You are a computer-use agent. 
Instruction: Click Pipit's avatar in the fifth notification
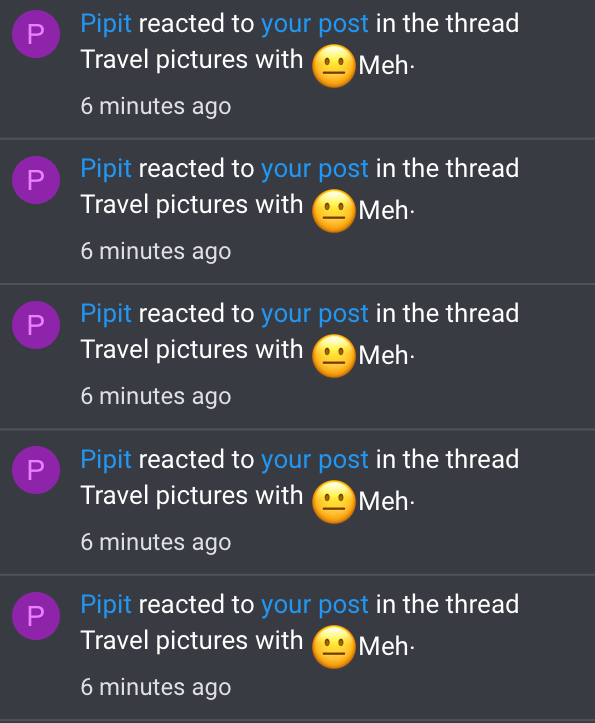pyautogui.click(x=36, y=616)
